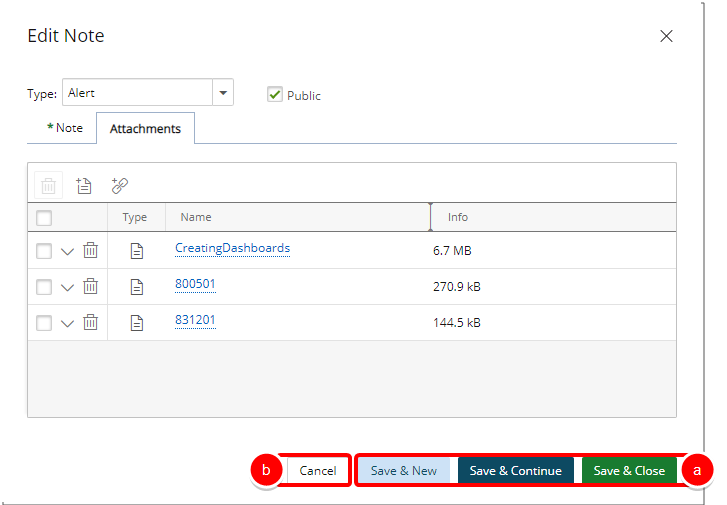Click the Name column resize handle
The width and height of the screenshot is (727, 505).
coord(430,217)
